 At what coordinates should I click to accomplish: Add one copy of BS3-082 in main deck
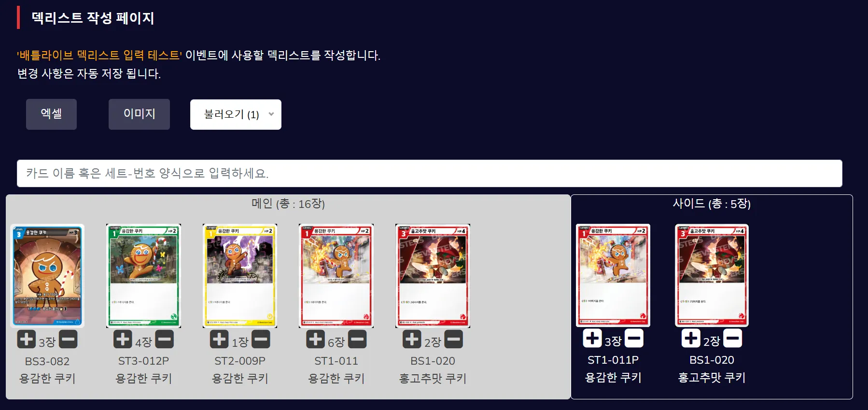pyautogui.click(x=27, y=339)
